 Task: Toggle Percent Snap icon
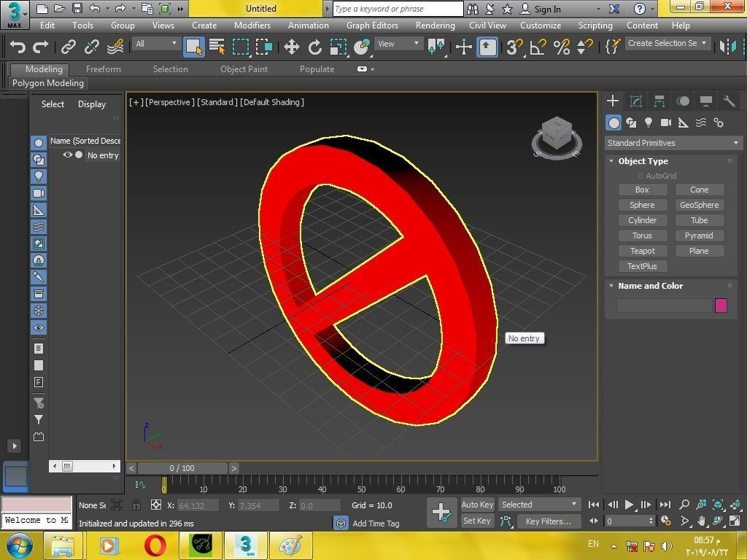point(562,47)
